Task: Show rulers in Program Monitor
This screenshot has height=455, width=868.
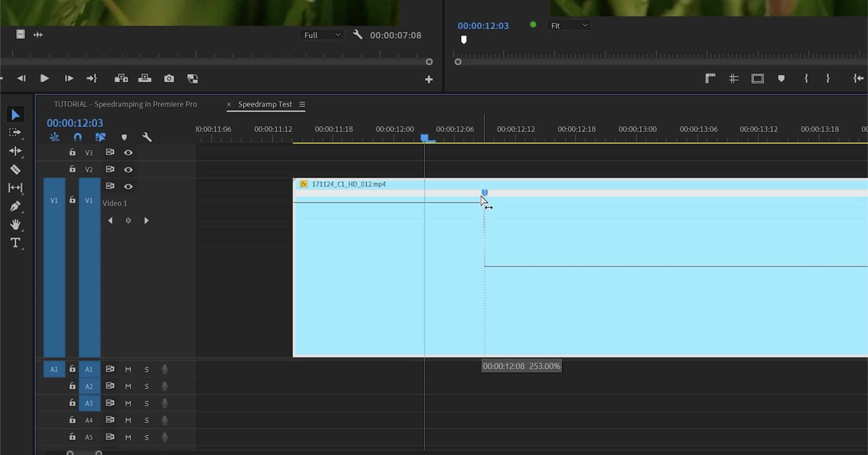Action: click(x=710, y=79)
